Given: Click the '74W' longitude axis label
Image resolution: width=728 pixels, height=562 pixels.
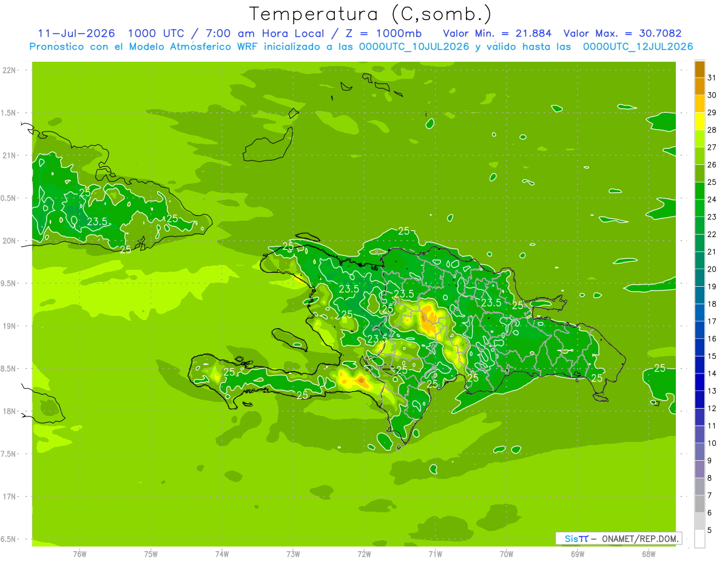Looking at the screenshot, I should pos(222,554).
